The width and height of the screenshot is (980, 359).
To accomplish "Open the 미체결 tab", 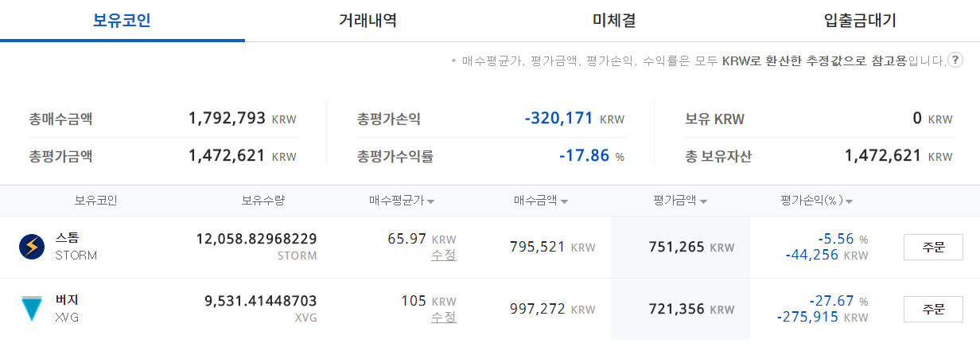I will [613, 21].
